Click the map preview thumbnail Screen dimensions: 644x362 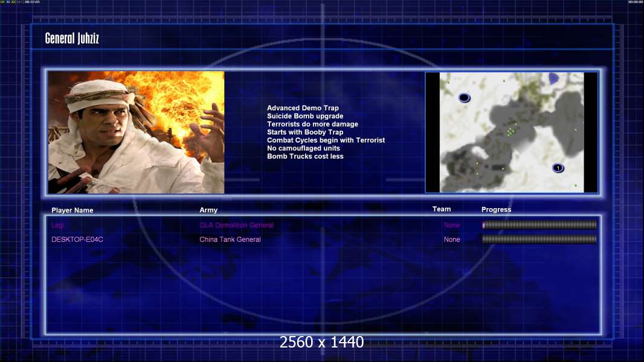click(511, 132)
